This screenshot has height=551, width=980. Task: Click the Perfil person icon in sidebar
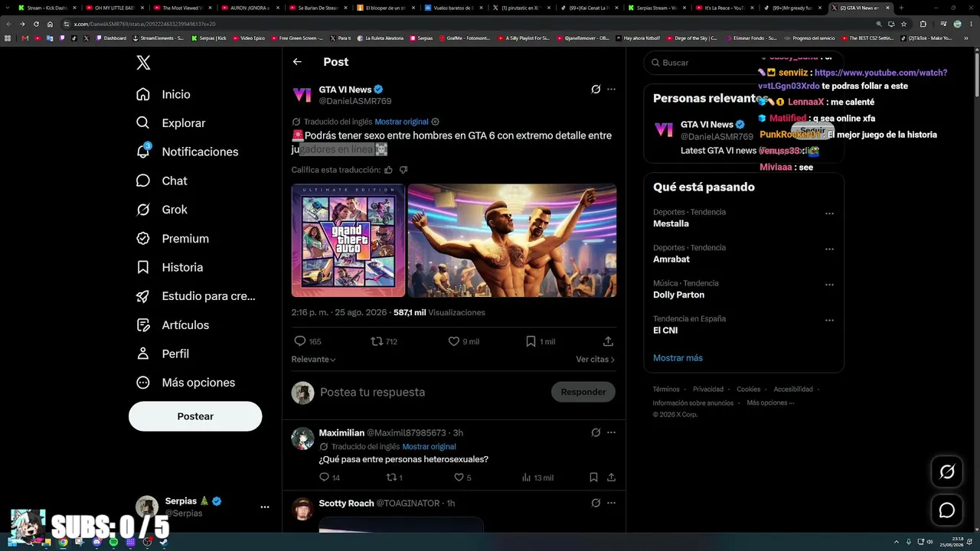tap(143, 354)
